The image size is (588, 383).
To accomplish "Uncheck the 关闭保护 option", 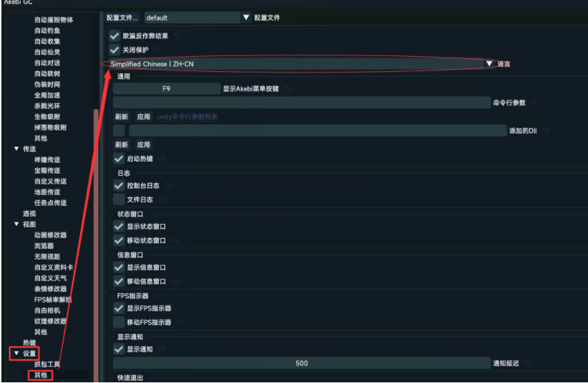I will 114,50.
